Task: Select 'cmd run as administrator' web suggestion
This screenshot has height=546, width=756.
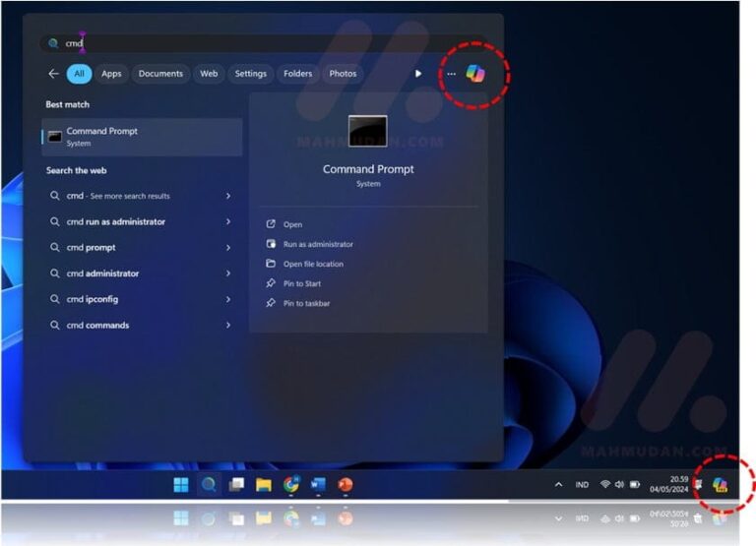Action: pos(141,221)
